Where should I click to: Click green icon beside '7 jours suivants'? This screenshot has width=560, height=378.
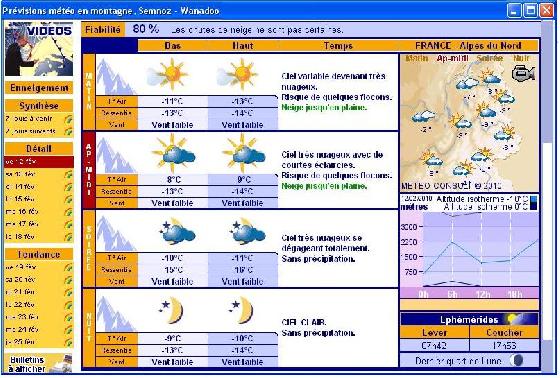(x=68, y=131)
